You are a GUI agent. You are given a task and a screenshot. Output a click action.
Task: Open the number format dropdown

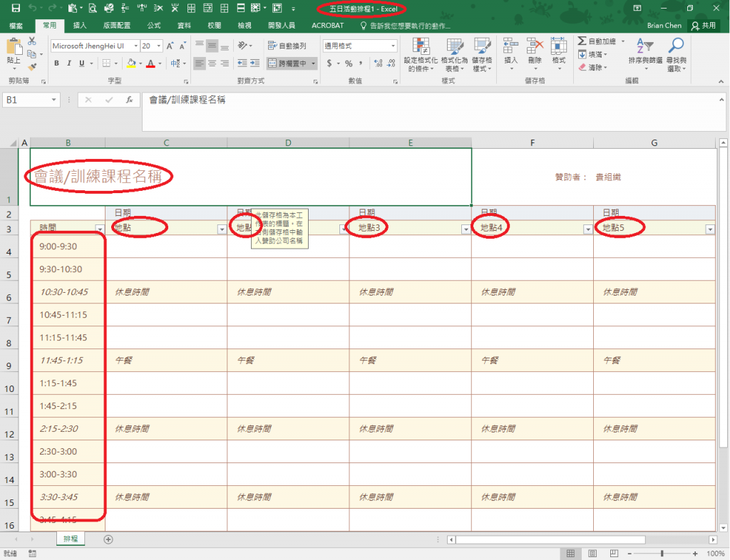click(x=394, y=46)
